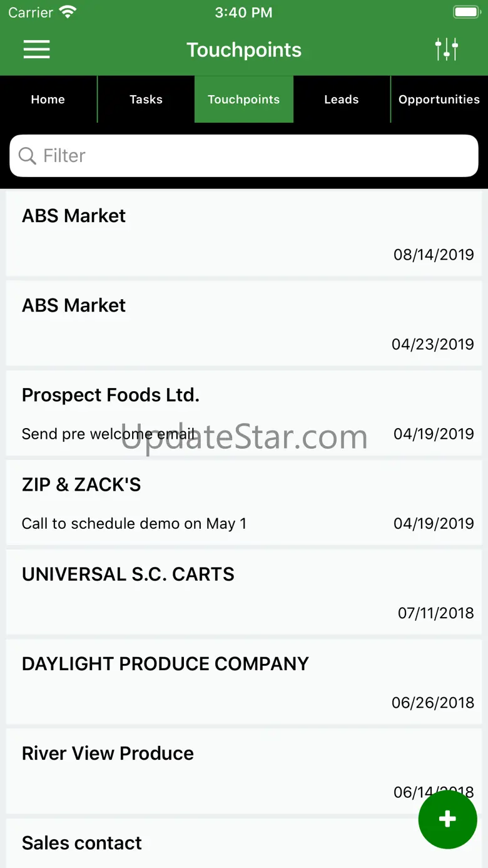Switch to Opportunities tab
Screen dimensions: 488x868
(x=439, y=100)
